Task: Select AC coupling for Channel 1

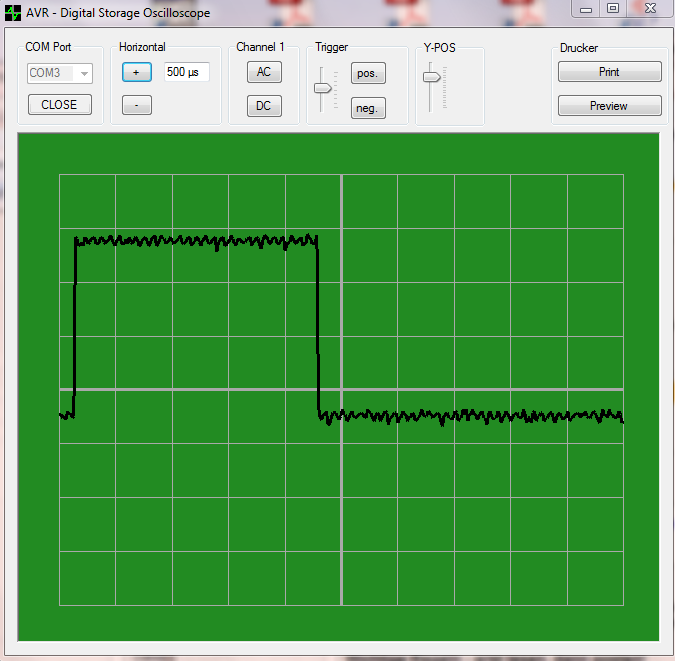Action: pos(264,72)
